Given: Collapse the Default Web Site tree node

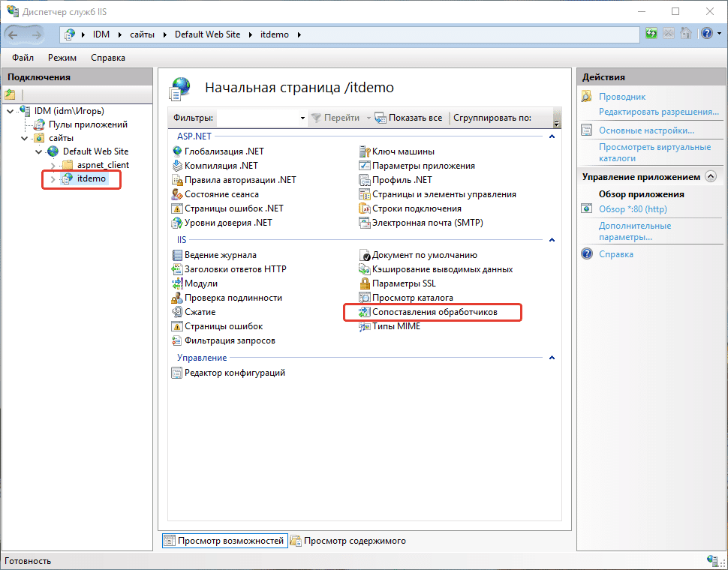Looking at the screenshot, I should click(x=38, y=151).
